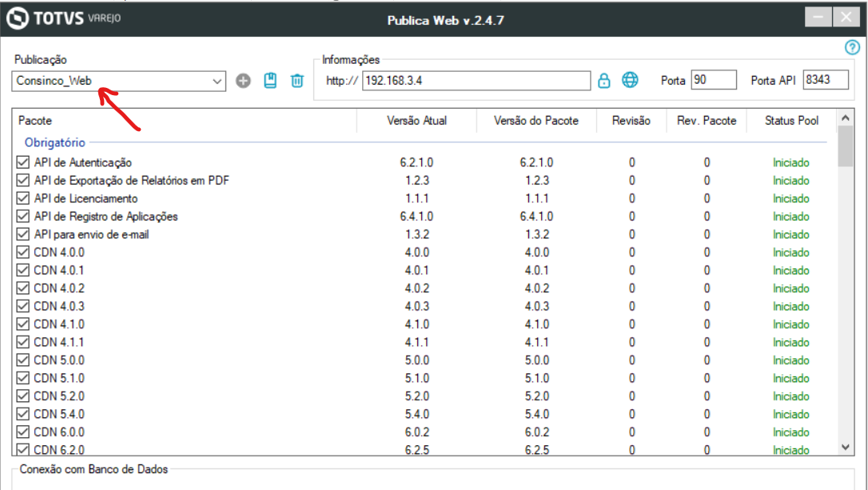Image resolution: width=868 pixels, height=490 pixels.
Task: Toggle the API para envio de e-mail checkbox
Action: click(x=22, y=234)
